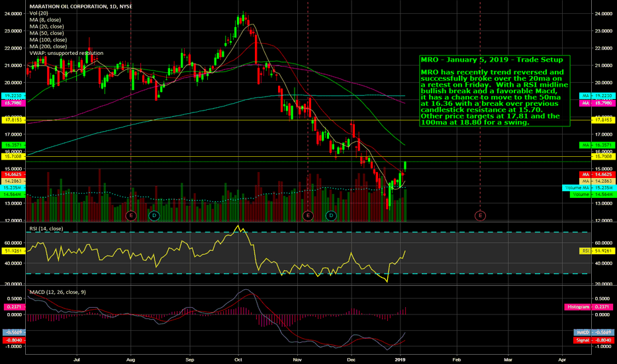Viewport: 617px width, 364px height.
Task: Select the MA (100, close) legend entry
Action: (48, 40)
